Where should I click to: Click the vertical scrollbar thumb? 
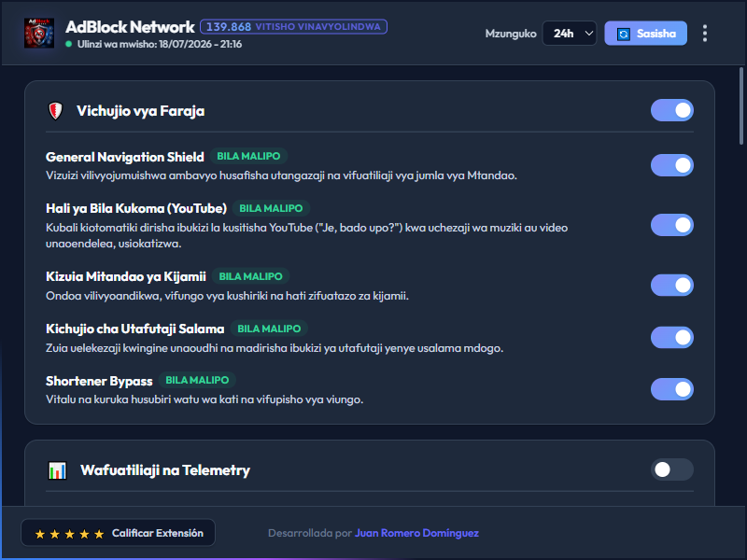741,105
